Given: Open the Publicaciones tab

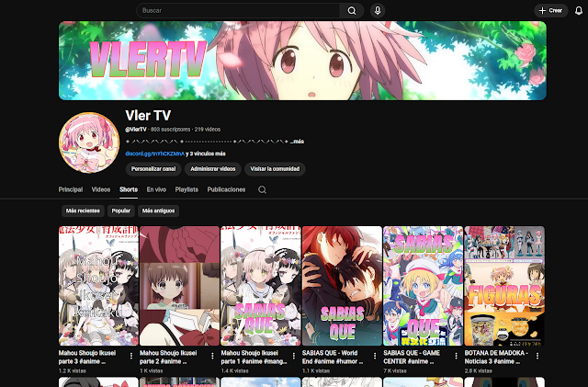Looking at the screenshot, I should (226, 189).
